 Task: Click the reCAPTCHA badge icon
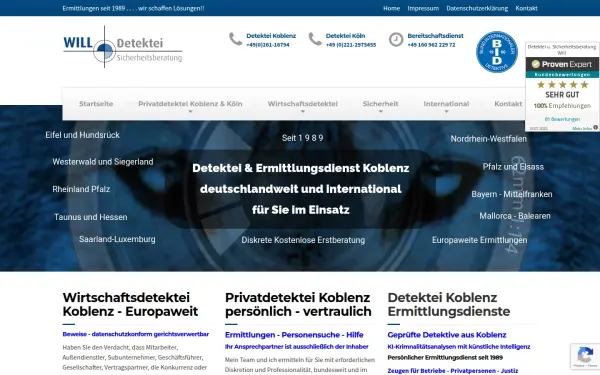click(585, 355)
